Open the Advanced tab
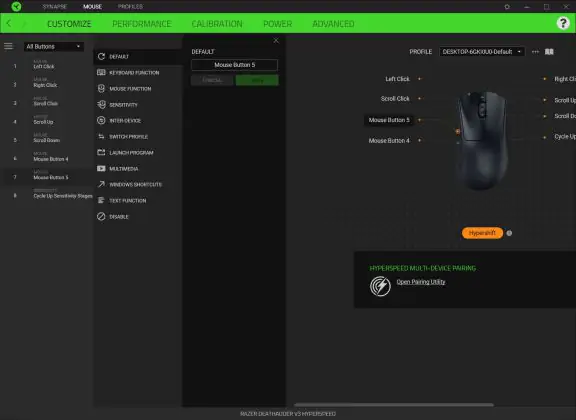Viewport: 576px width, 420px height. (333, 24)
